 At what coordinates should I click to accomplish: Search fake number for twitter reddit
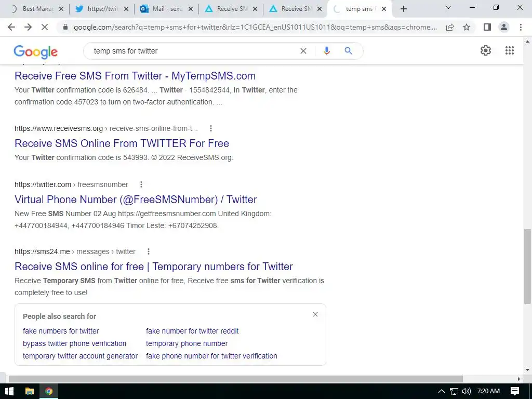pyautogui.click(x=192, y=331)
